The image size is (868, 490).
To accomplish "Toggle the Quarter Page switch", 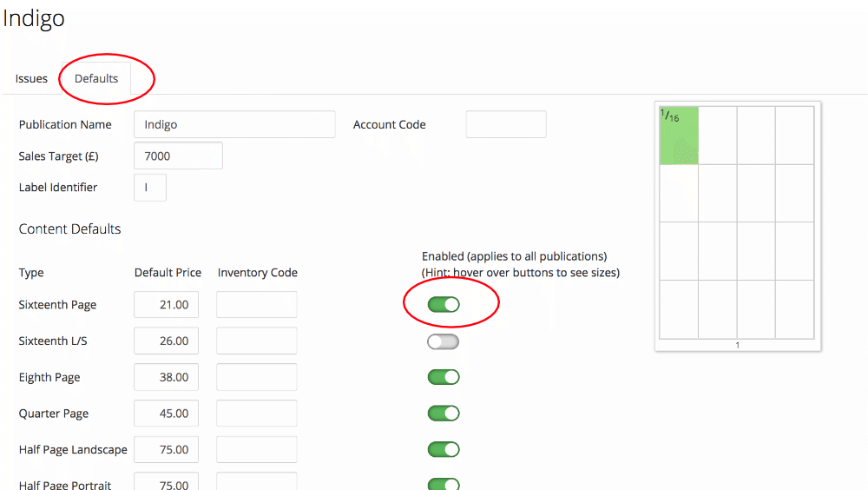I will click(x=444, y=414).
